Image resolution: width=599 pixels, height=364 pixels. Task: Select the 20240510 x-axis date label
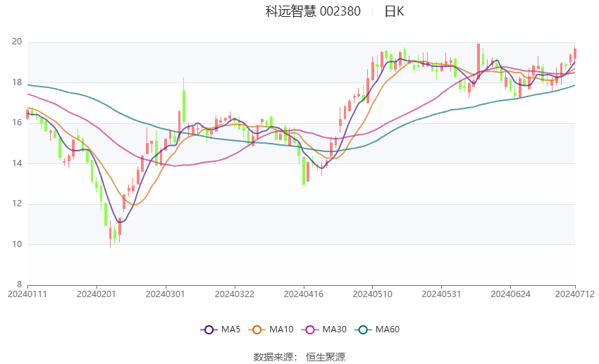pyautogui.click(x=372, y=293)
